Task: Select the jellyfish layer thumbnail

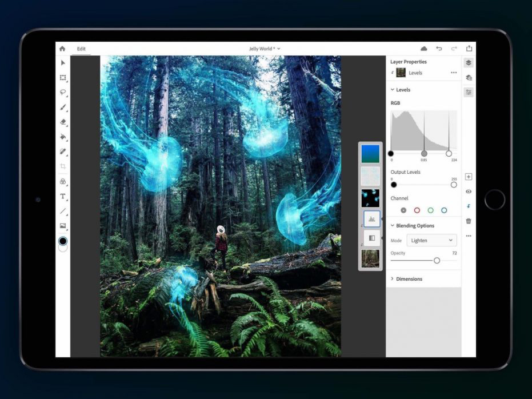Action: click(x=370, y=198)
